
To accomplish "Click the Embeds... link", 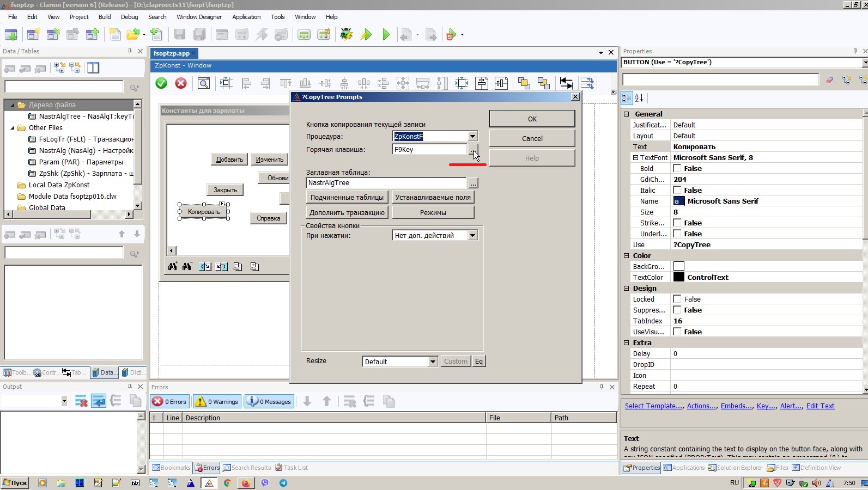I will (737, 406).
